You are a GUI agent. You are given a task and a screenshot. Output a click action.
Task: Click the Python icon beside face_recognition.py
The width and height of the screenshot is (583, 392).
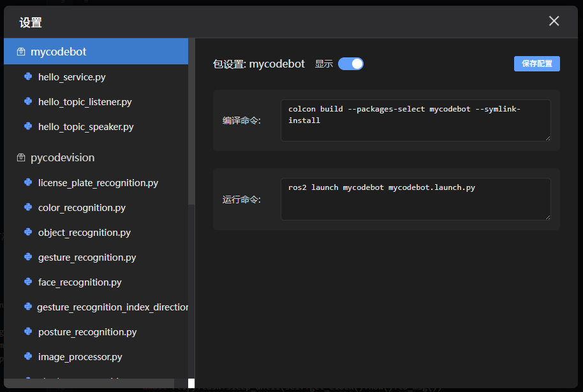28,282
